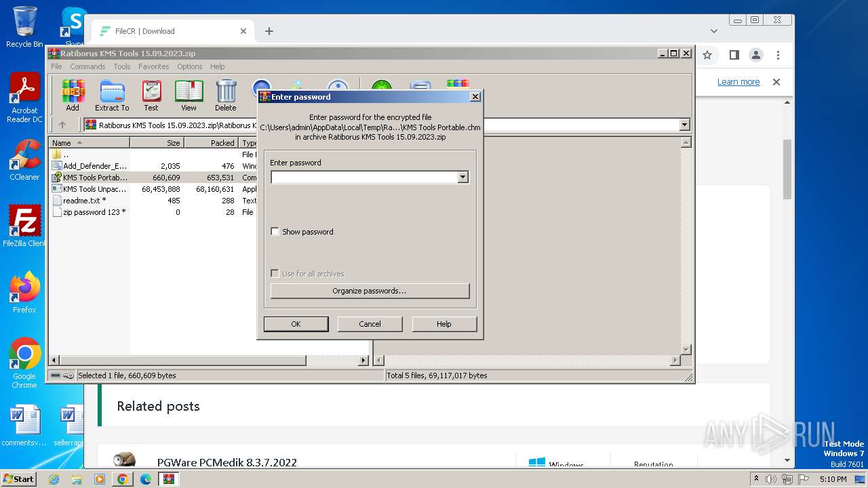The image size is (868, 488).
Task: Click the Add toolbar icon in WinRAR
Action: pyautogui.click(x=73, y=96)
